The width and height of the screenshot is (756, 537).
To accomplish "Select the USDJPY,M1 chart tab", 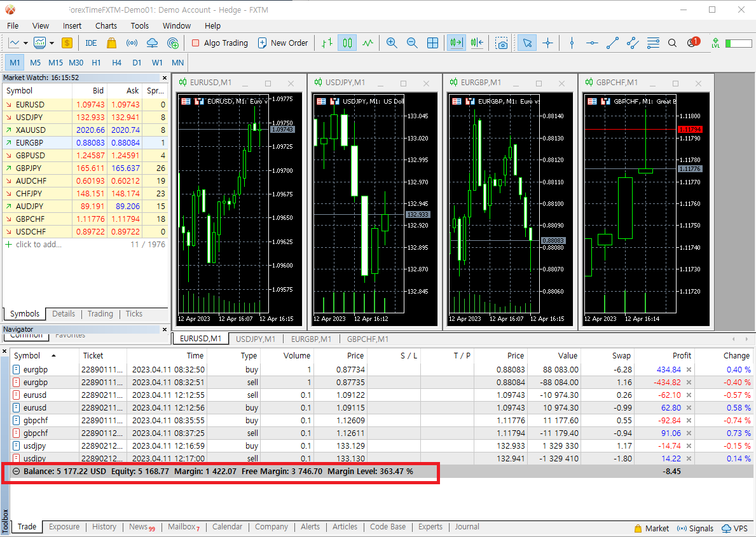I will (256, 339).
